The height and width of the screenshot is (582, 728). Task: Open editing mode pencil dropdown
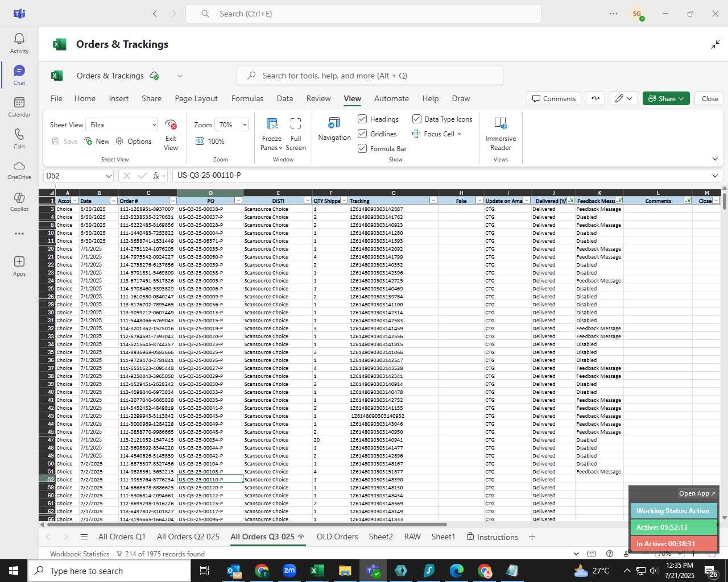point(623,98)
